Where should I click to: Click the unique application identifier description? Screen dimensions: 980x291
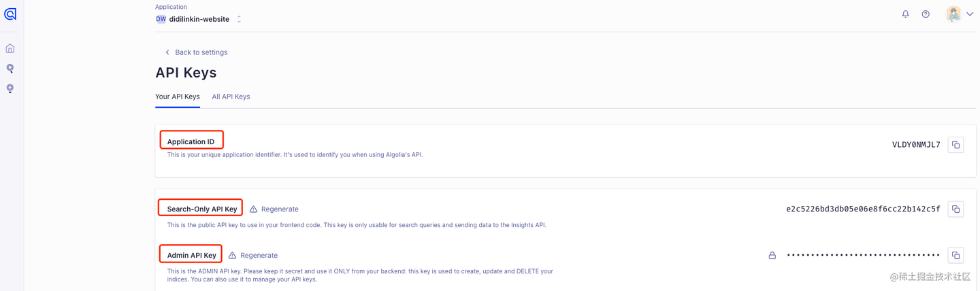point(295,155)
